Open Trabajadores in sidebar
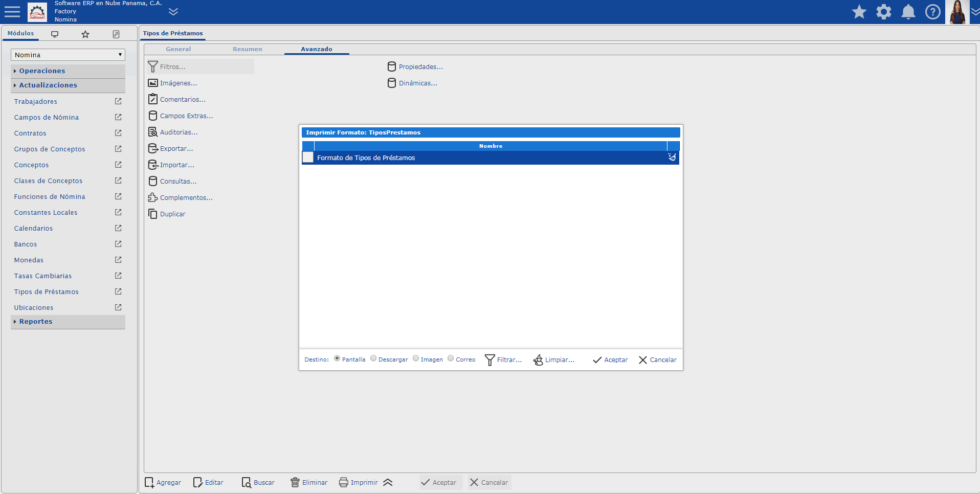 click(x=36, y=102)
